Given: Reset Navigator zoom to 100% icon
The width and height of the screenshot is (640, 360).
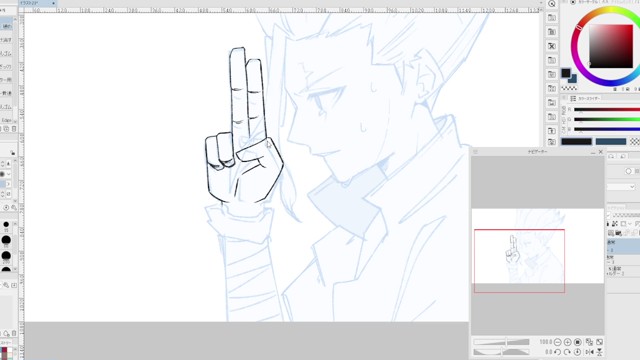Looking at the screenshot, I should [x=578, y=342].
